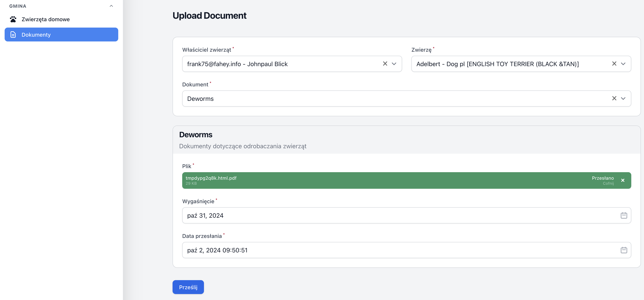Open the Data przesłania calendar icon

[x=624, y=250]
